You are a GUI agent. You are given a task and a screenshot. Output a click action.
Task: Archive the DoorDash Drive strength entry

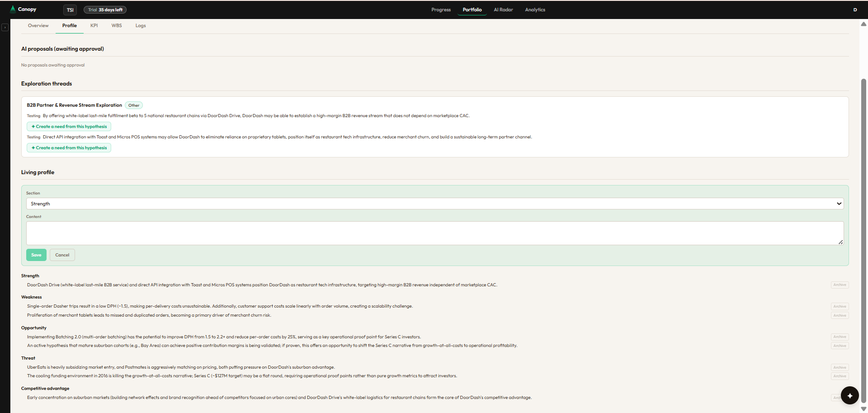[x=840, y=285]
